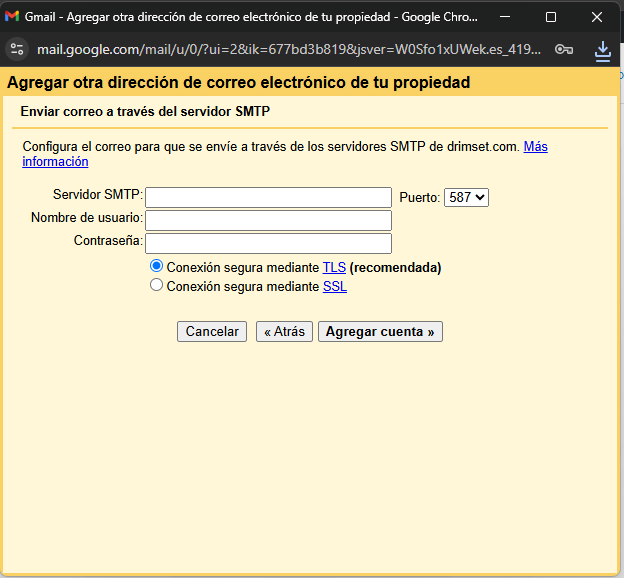The width and height of the screenshot is (624, 578).
Task: Open the Más información link
Action: tap(535, 147)
